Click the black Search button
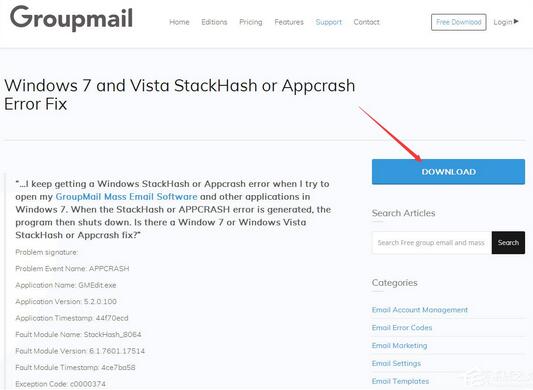Viewport: 533px width, 390px height. pyautogui.click(x=508, y=242)
